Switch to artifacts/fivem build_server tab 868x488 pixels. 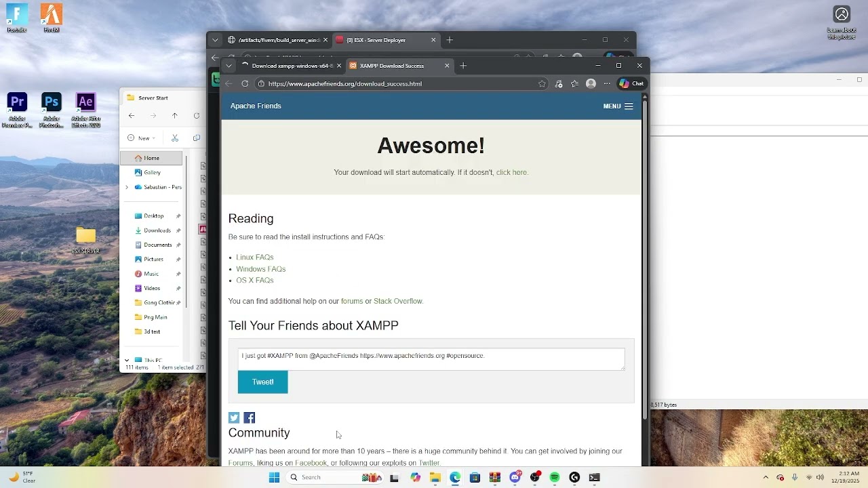pyautogui.click(x=278, y=40)
